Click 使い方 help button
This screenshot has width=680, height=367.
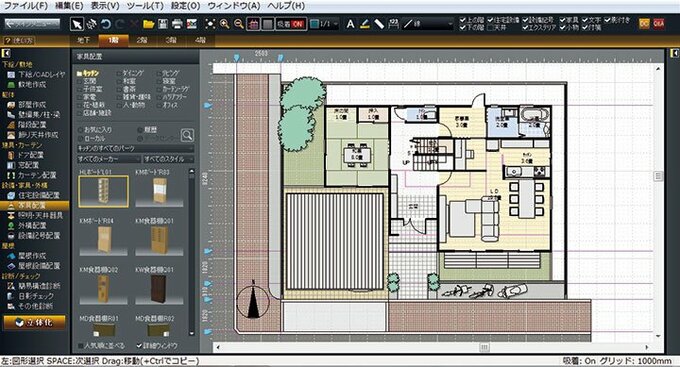tap(19, 40)
